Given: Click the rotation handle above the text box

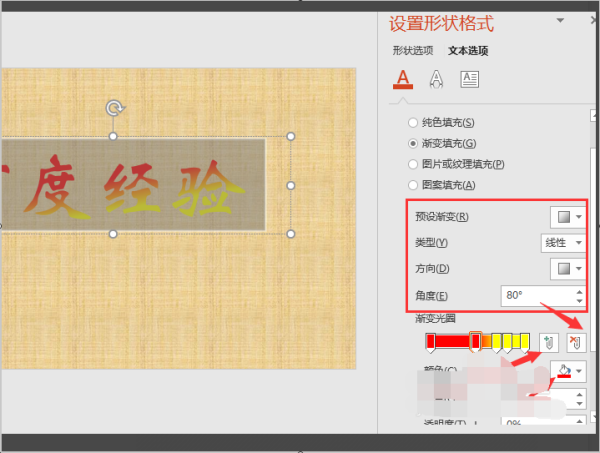Looking at the screenshot, I should coord(114,108).
